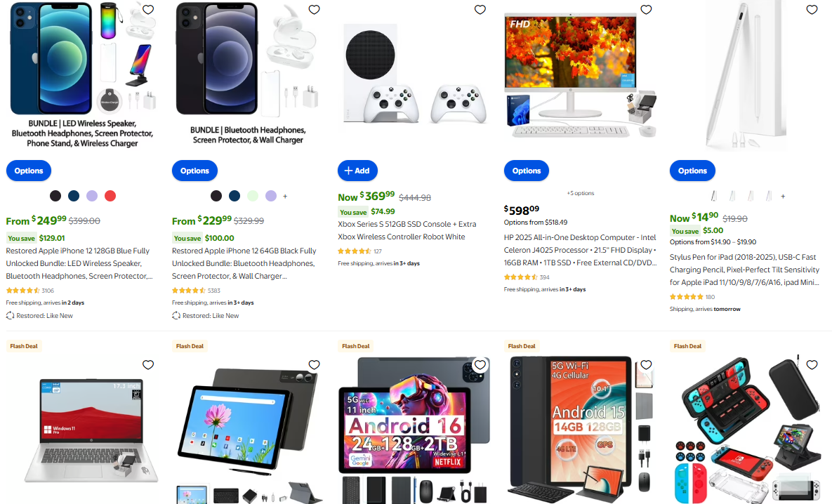Select red color for iPhone 12 128GB

[110, 196]
